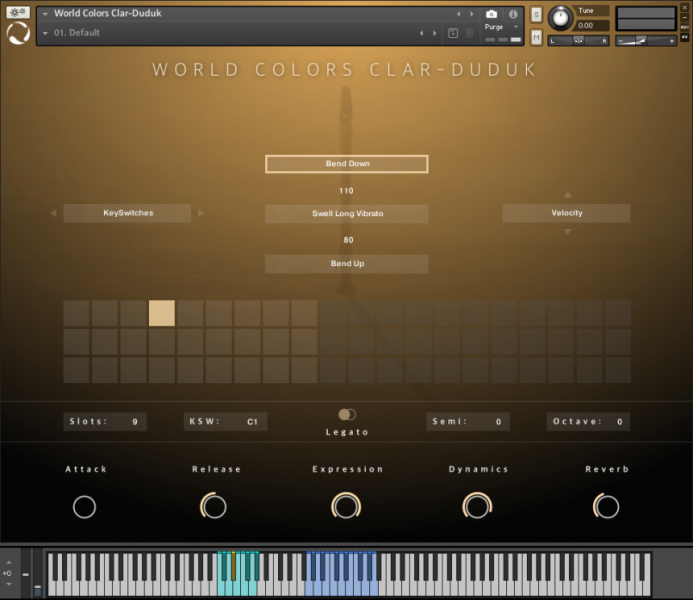Click the PV button at top right
Image resolution: width=693 pixels, height=600 pixels.
point(684,38)
